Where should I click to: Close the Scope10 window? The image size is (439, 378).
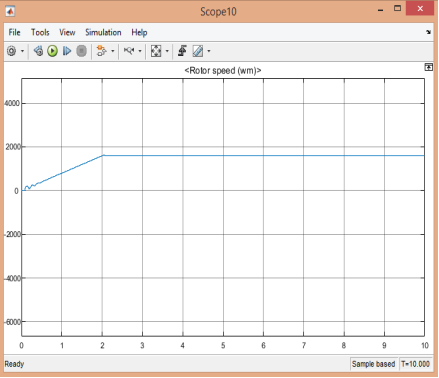(420, 9)
